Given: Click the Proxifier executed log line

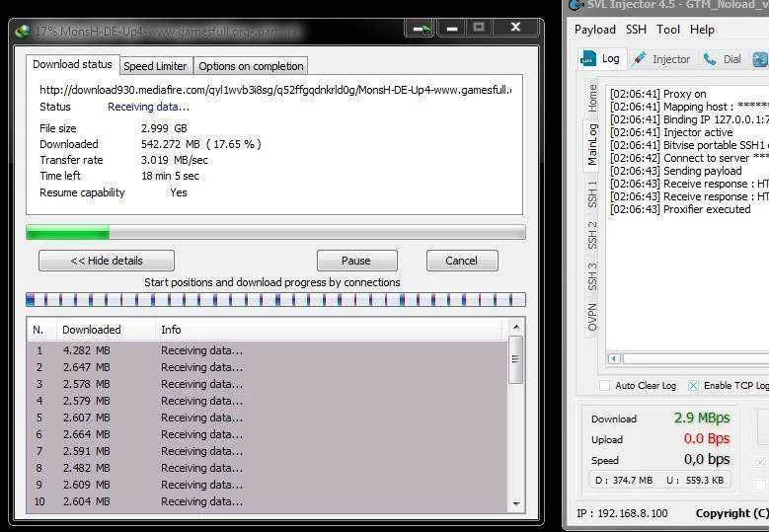Looking at the screenshot, I should pyautogui.click(x=680, y=209).
